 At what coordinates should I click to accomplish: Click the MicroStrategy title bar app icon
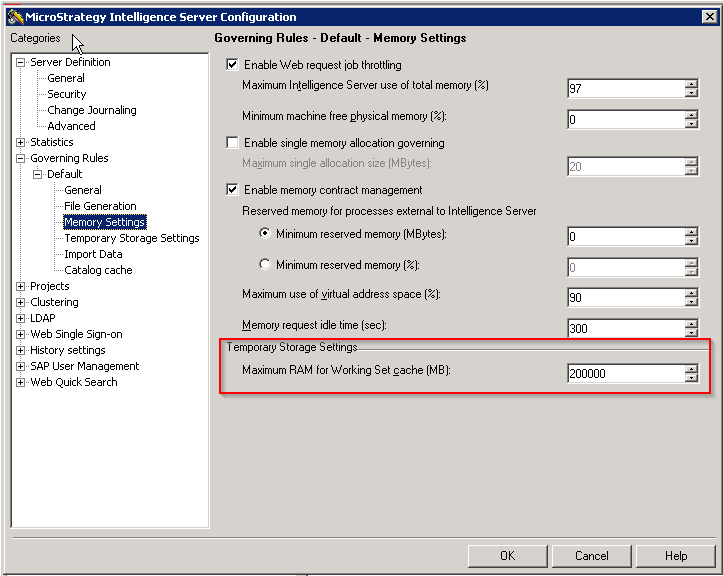point(14,16)
